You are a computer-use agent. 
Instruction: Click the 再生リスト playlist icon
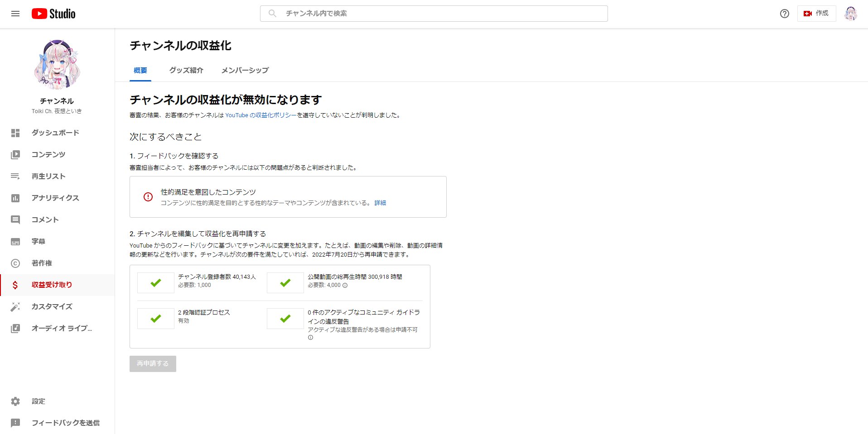point(15,176)
